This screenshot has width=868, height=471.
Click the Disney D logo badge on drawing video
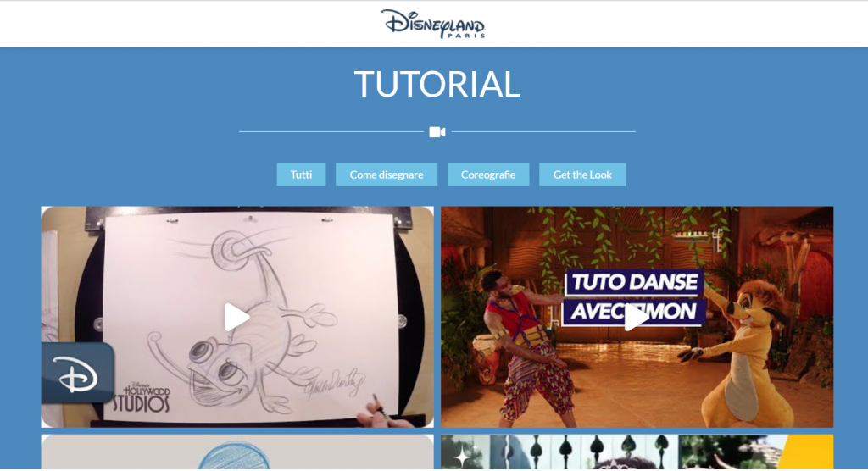click(78, 373)
